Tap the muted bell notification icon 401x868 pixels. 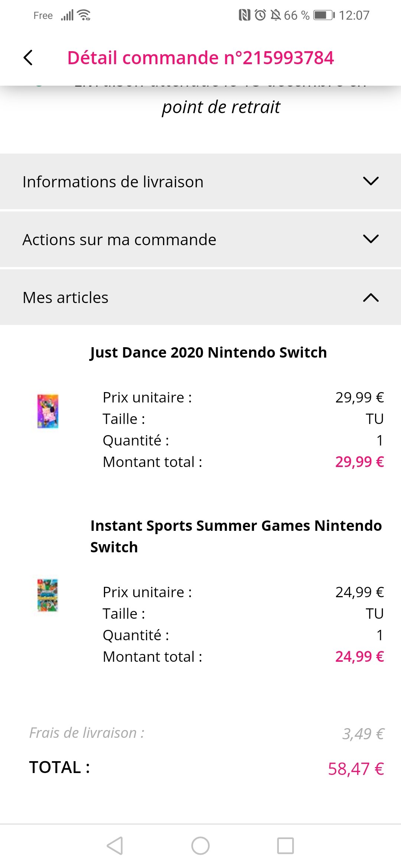[x=276, y=15]
